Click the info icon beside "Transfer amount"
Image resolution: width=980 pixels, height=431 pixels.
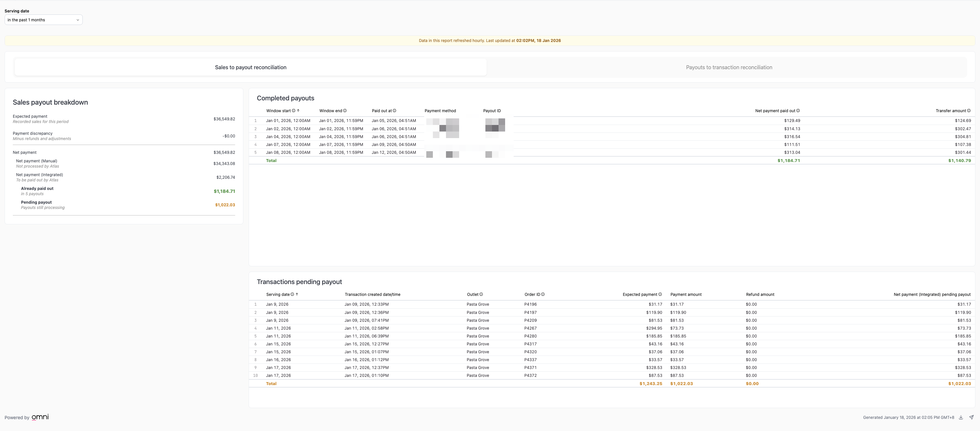(x=969, y=111)
